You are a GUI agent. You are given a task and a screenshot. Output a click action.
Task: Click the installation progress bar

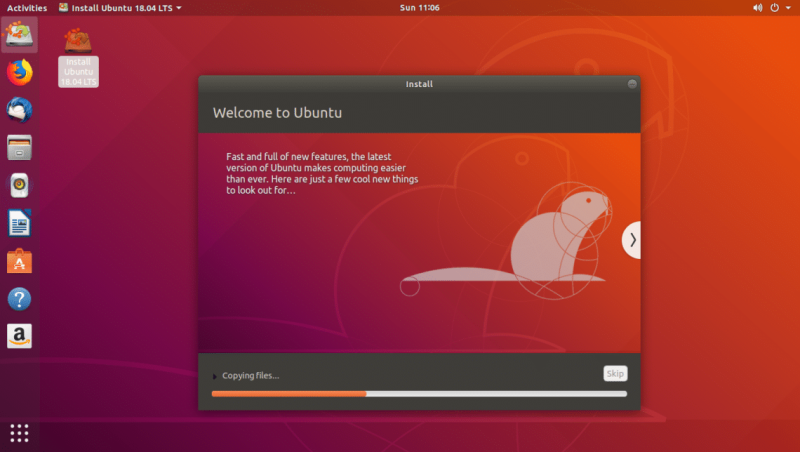click(x=419, y=394)
